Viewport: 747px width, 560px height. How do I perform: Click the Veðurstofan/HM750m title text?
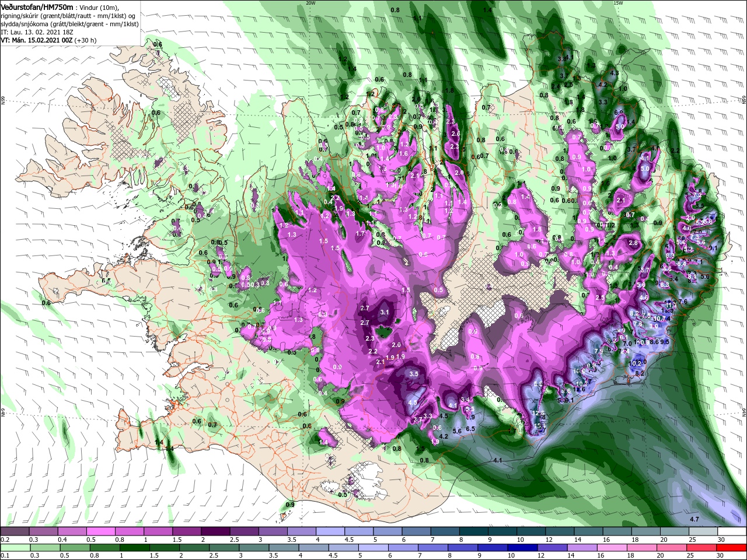(x=37, y=7)
